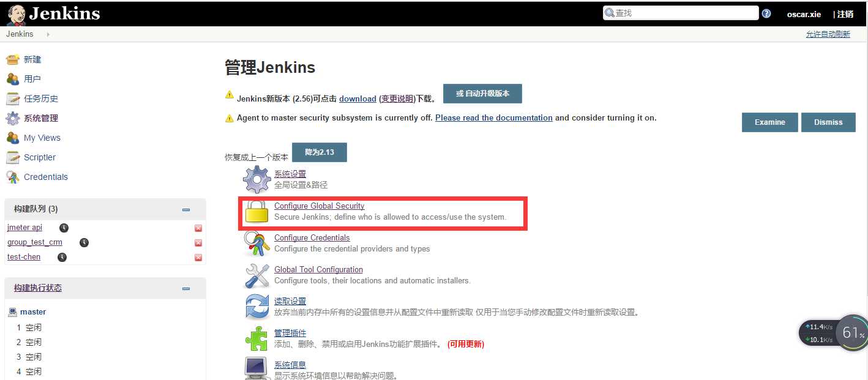Click the My Views icon

click(13, 138)
